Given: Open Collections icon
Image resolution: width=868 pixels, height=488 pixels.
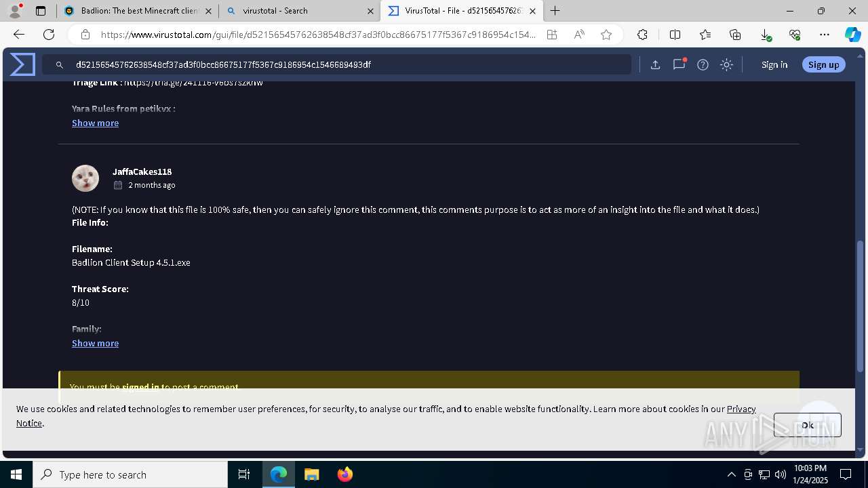Looking at the screenshot, I should tap(735, 35).
